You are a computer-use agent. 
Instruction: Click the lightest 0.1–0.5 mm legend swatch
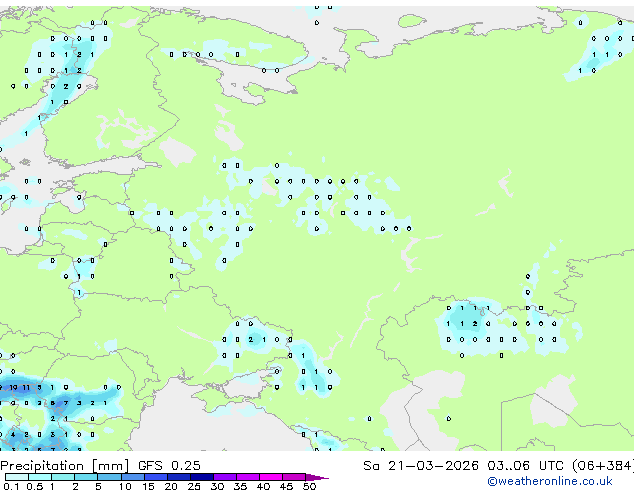click(17, 477)
